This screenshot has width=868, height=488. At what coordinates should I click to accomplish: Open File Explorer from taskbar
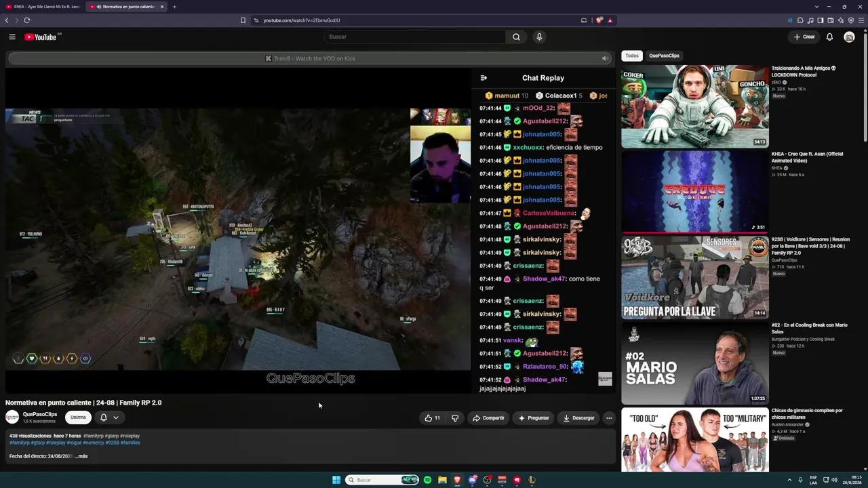coord(442,480)
